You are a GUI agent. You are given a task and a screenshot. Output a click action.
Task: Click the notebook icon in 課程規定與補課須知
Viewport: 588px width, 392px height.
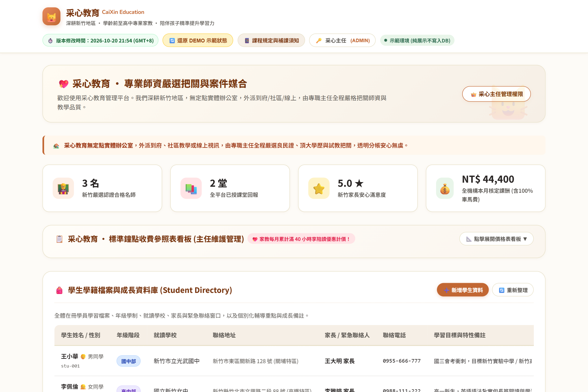247,41
